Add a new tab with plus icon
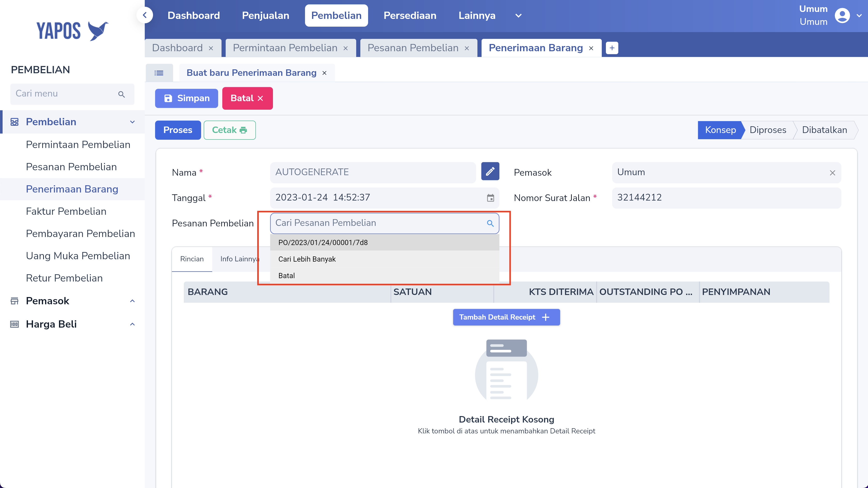 (x=612, y=48)
